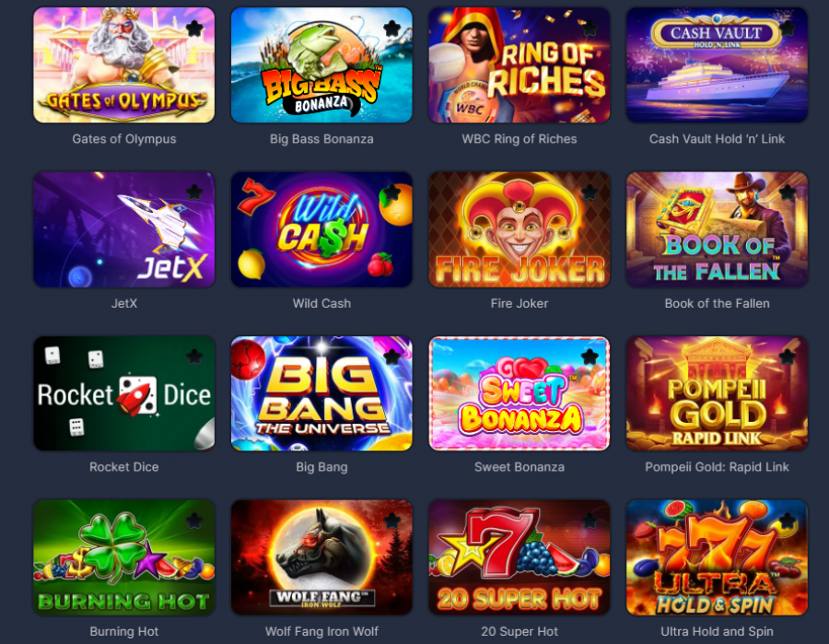Add JetX to favorites via star
The width and height of the screenshot is (829, 644).
194,192
